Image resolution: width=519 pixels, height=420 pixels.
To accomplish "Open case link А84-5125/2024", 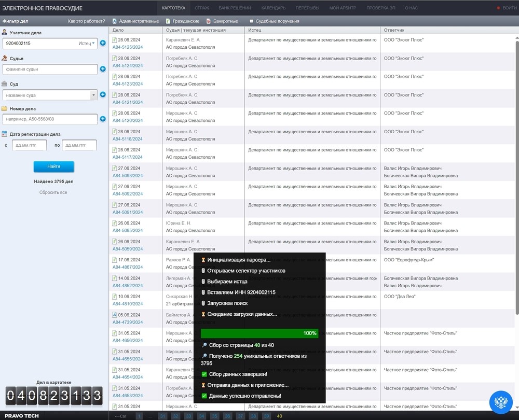I will (128, 47).
